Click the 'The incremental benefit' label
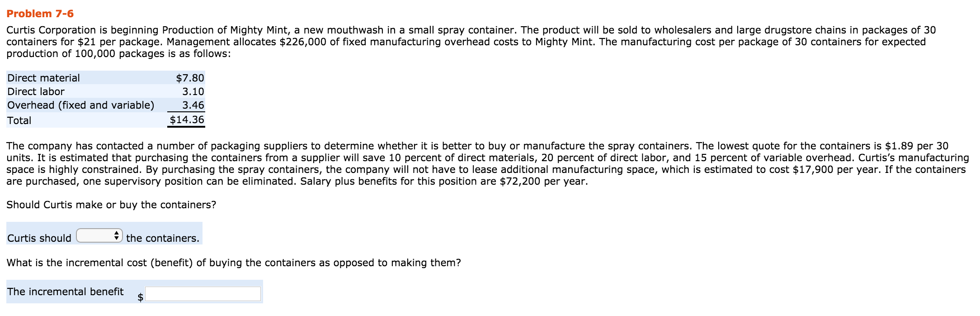This screenshot has height=316, width=980. (x=66, y=291)
